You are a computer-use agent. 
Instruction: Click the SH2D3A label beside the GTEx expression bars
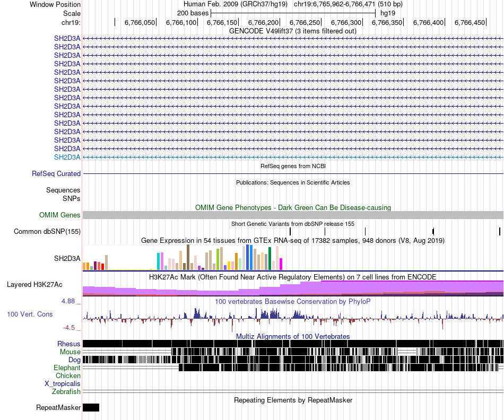click(x=67, y=258)
